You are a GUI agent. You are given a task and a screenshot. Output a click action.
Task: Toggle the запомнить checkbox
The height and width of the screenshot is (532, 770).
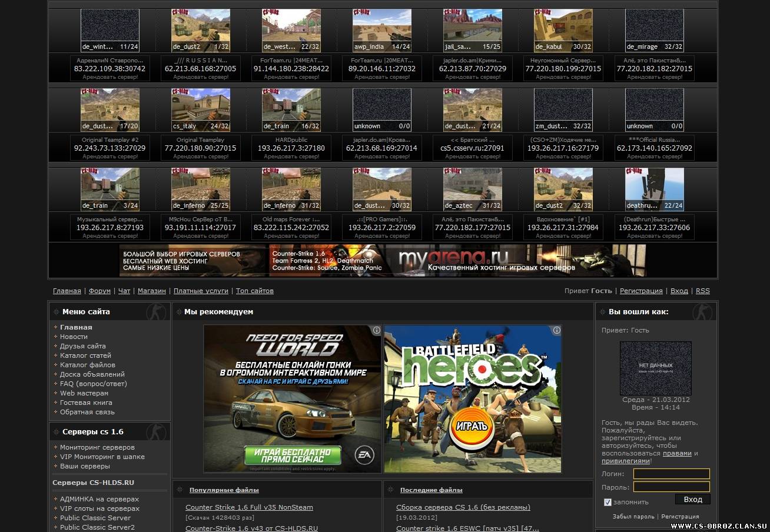[608, 502]
